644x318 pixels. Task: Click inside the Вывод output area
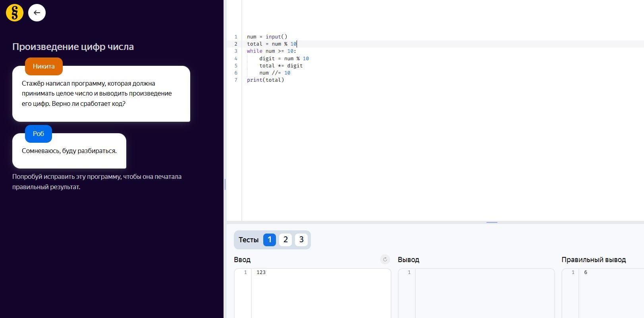click(x=484, y=293)
